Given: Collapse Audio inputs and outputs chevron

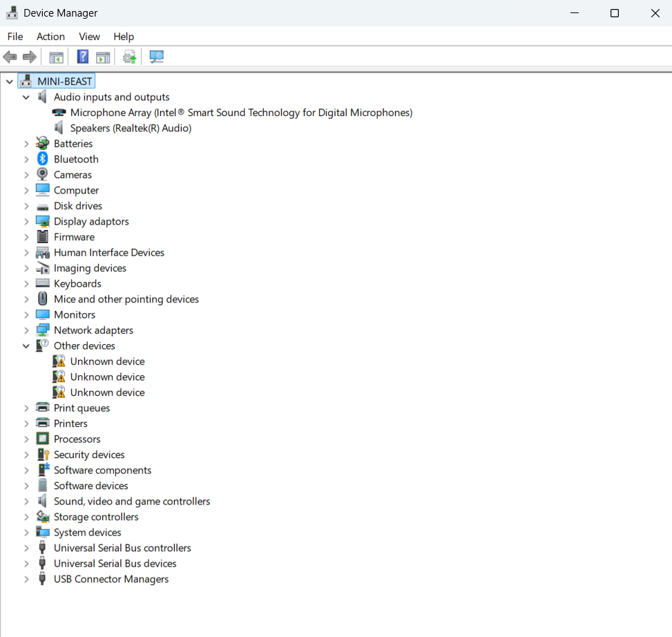Looking at the screenshot, I should click(26, 97).
